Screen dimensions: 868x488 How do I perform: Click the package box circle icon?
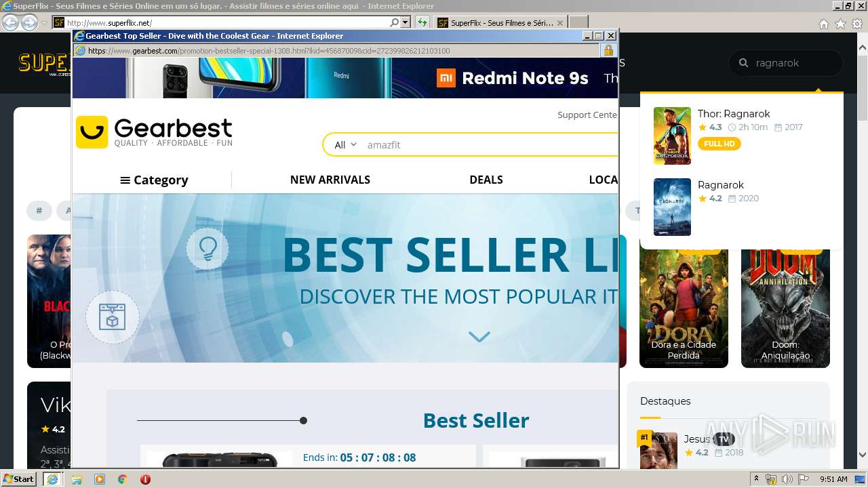113,317
